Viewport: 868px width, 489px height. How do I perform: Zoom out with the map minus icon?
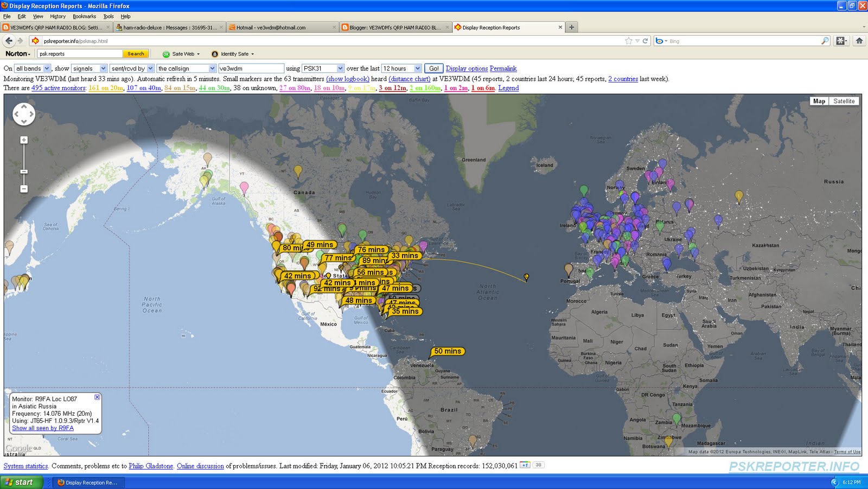pyautogui.click(x=23, y=188)
